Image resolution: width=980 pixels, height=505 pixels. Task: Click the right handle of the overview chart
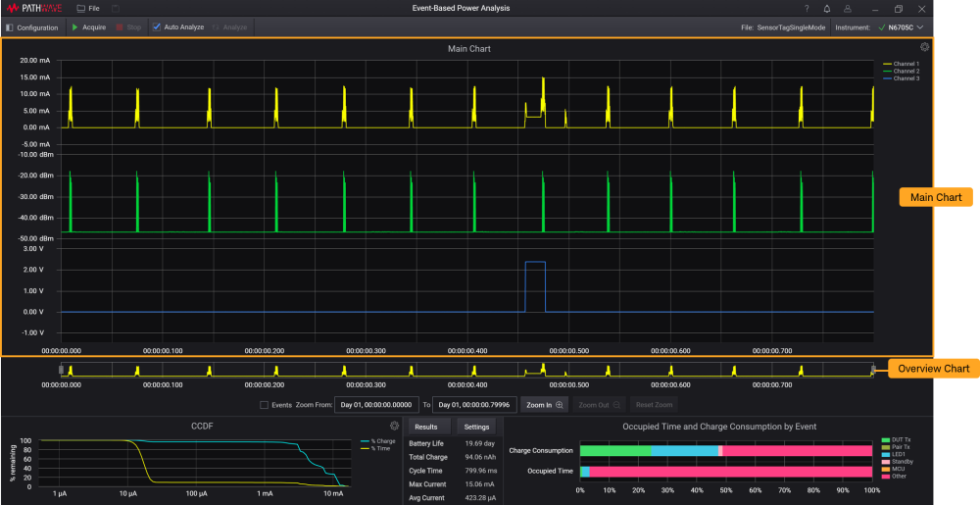click(x=874, y=370)
